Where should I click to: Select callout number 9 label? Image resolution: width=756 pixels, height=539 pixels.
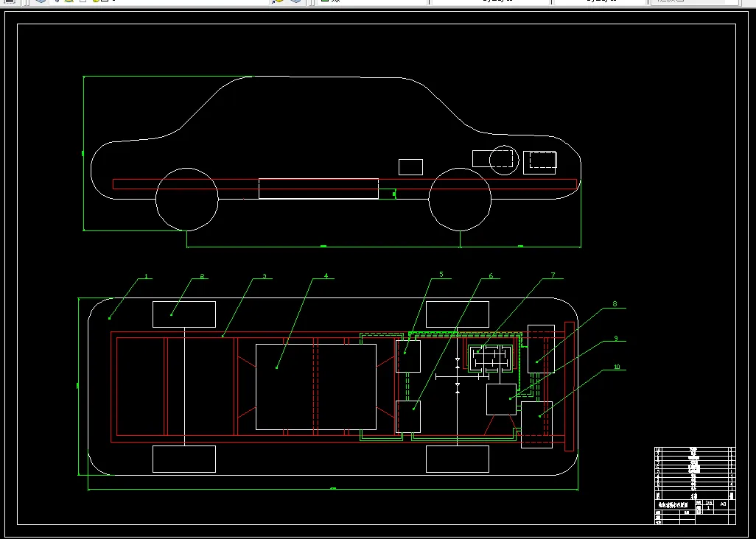[616, 339]
